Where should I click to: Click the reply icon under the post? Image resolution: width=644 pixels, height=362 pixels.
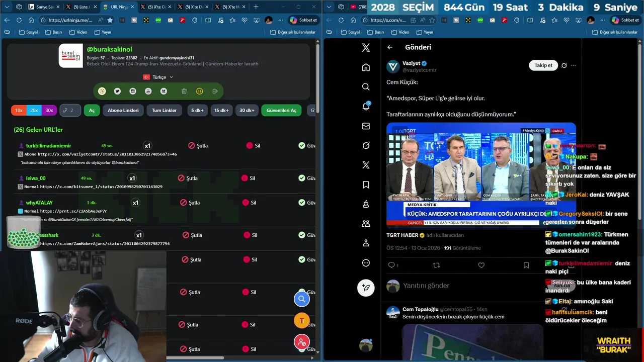(391, 265)
